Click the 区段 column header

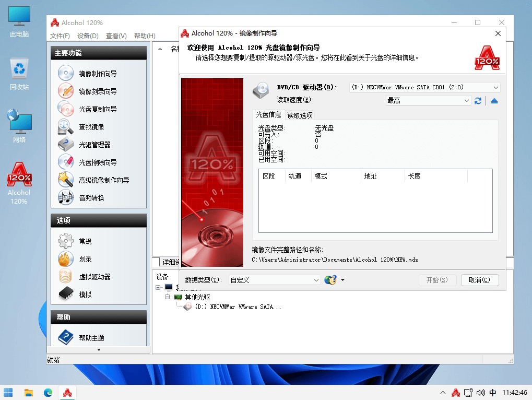tap(272, 176)
